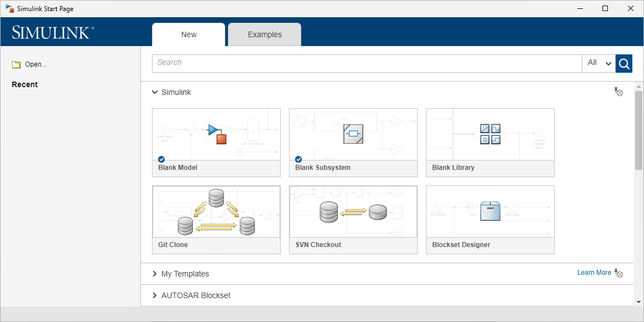
Task: Click the Learn More link
Action: [593, 272]
